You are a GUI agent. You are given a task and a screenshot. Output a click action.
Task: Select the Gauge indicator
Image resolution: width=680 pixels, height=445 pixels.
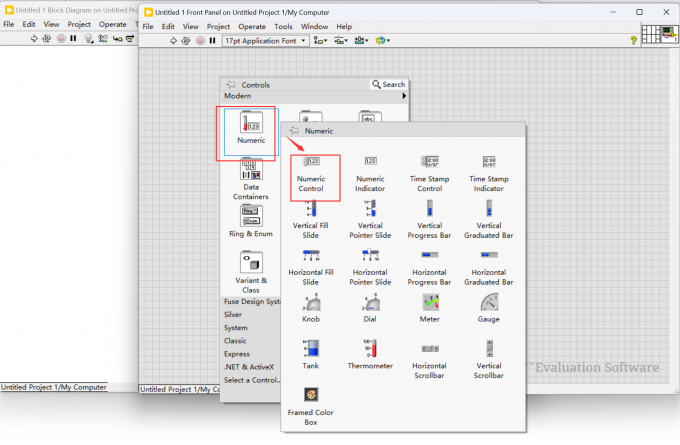[489, 308]
